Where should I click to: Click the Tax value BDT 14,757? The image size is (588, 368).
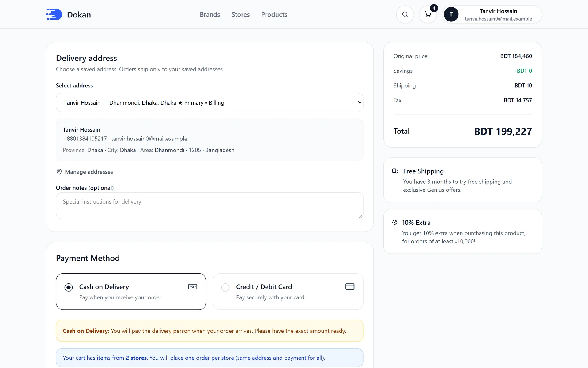click(518, 100)
